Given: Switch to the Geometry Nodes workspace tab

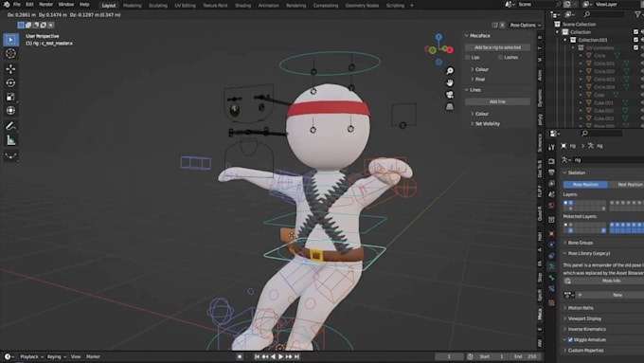Looking at the screenshot, I should [362, 6].
